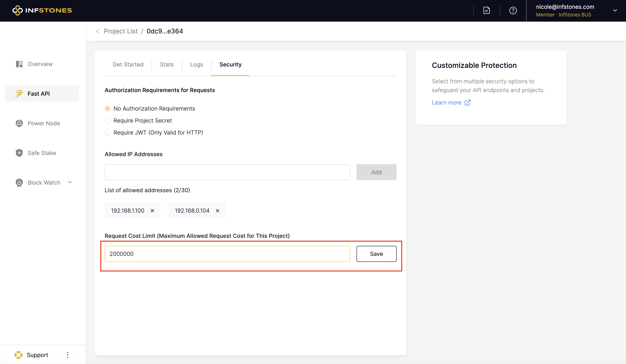The image size is (626, 364).
Task: Switch to the Stats tab
Action: click(166, 64)
